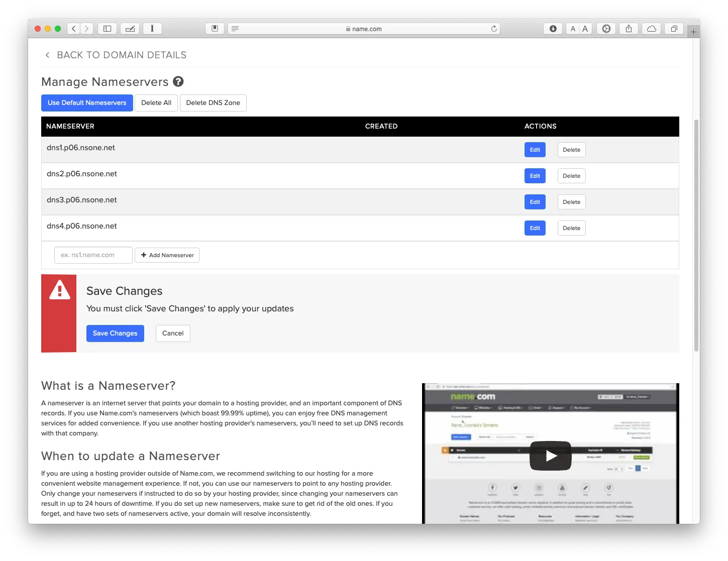Image resolution: width=728 pixels, height=561 pixels.
Task: Click the annotate/markup toolbar icon
Action: pos(130,29)
